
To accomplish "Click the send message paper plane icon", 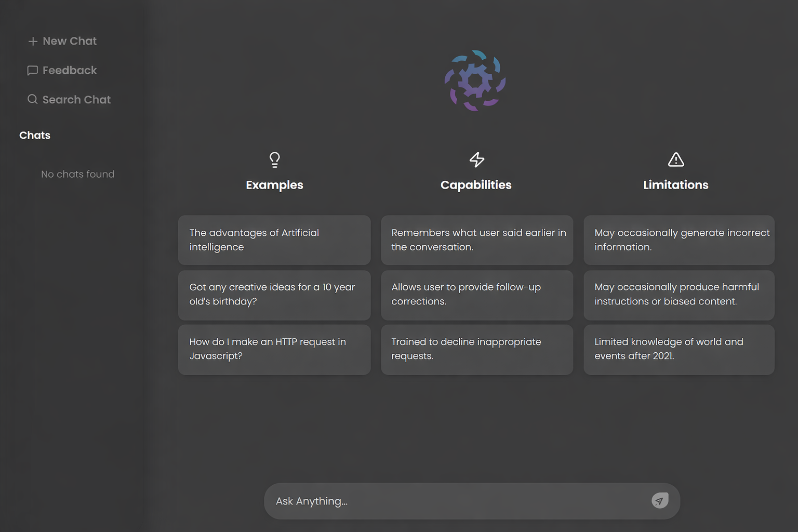I will [x=660, y=501].
